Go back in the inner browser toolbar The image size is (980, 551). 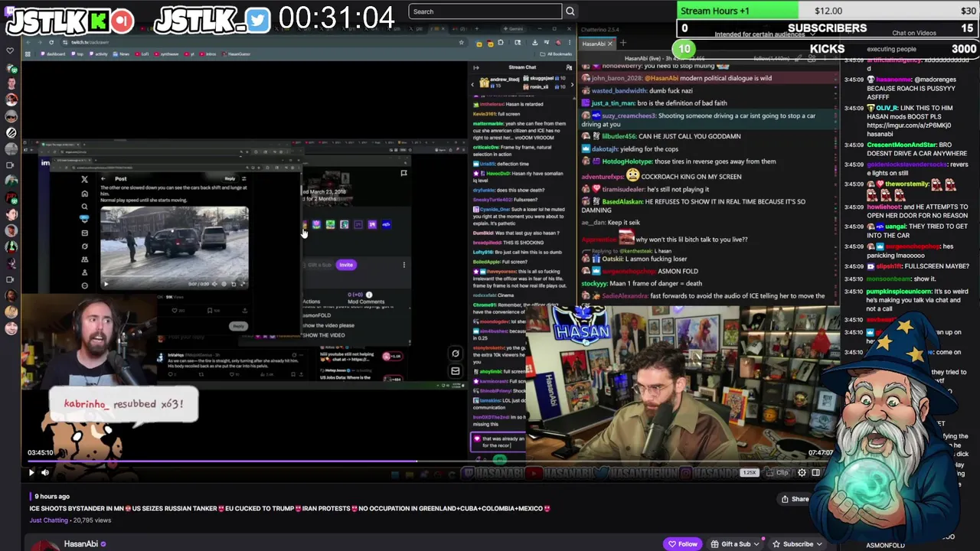click(x=29, y=42)
